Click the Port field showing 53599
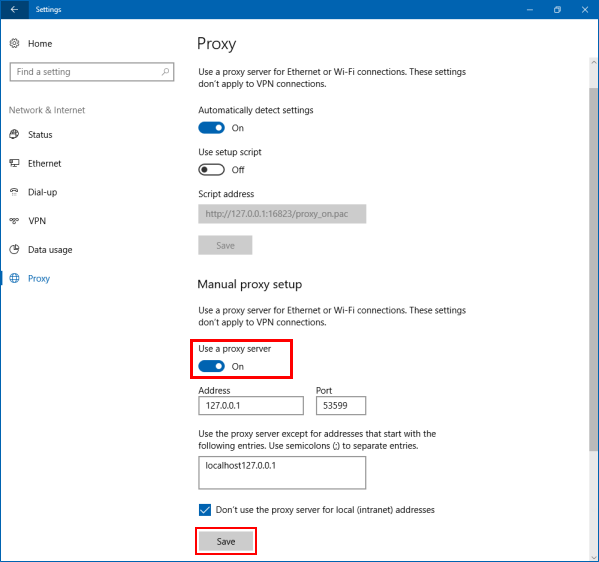 point(341,405)
